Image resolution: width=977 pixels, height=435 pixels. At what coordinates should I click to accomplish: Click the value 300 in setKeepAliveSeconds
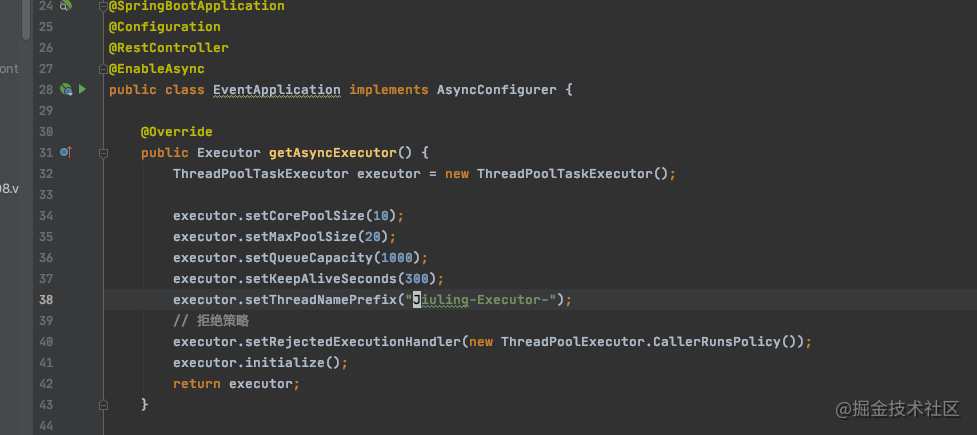[417, 279]
